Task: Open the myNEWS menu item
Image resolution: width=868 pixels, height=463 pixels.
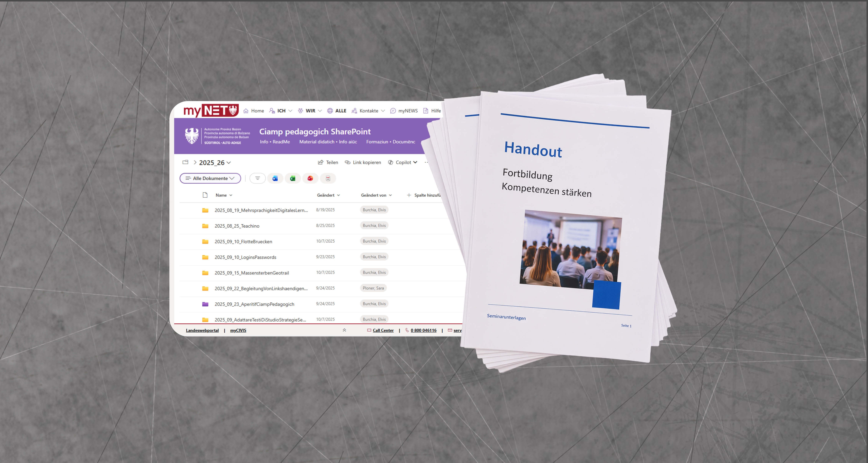Action: [404, 111]
